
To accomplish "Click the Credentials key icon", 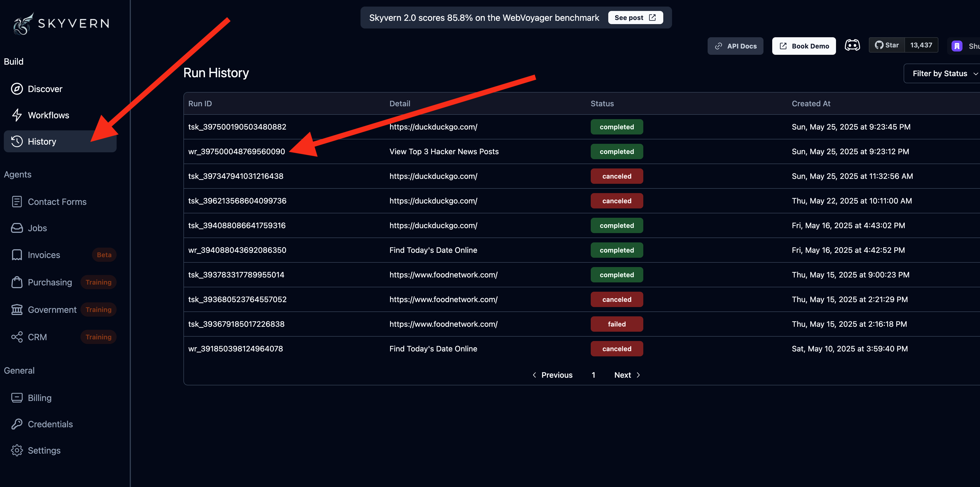I will click(x=17, y=424).
